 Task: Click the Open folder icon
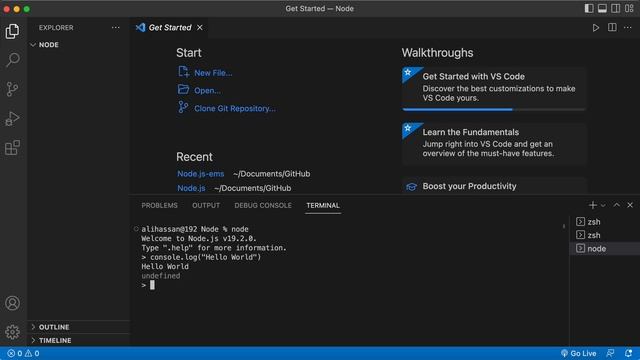click(183, 89)
